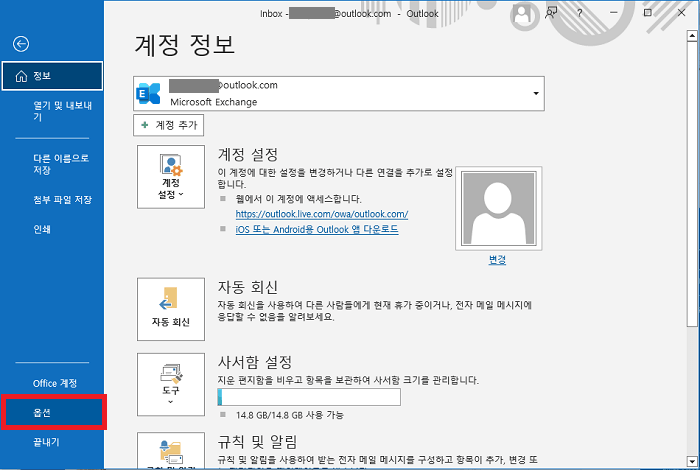The image size is (700, 470).
Task: Minimize the Outlook window
Action: (614, 13)
